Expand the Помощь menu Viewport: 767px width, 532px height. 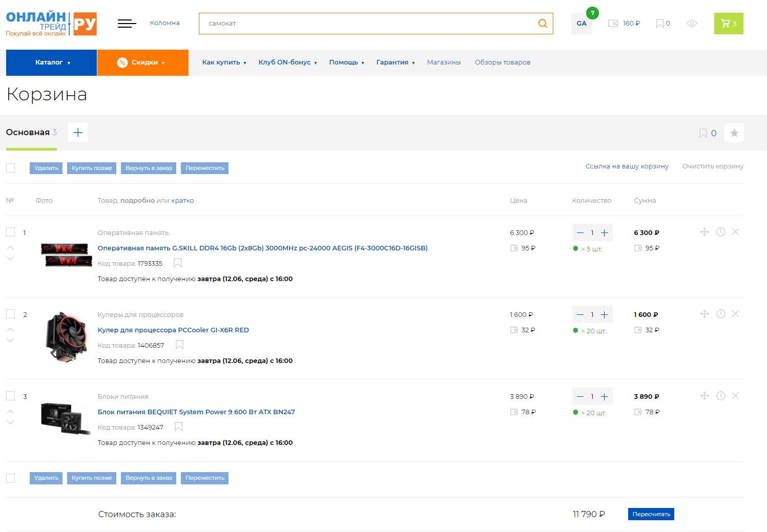point(346,62)
